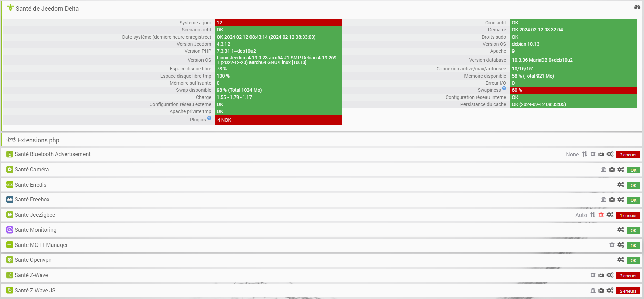Open the gears configuration icon for Santé Monitoring

621,230
